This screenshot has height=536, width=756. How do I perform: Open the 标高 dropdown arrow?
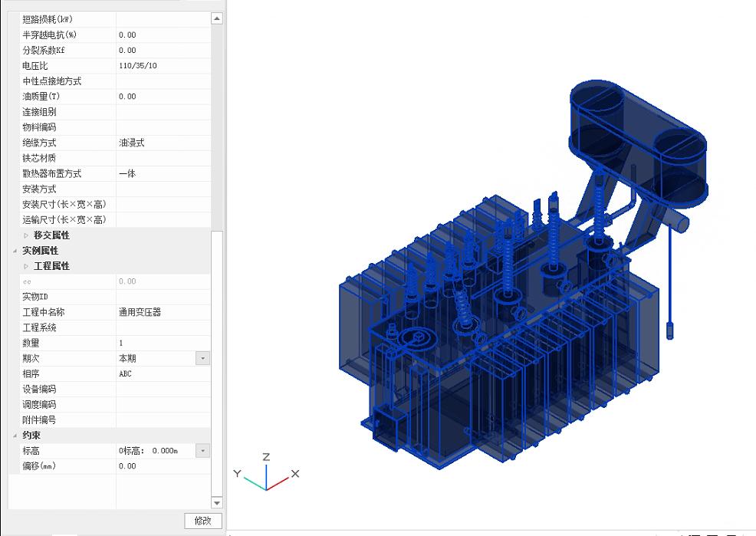202,451
